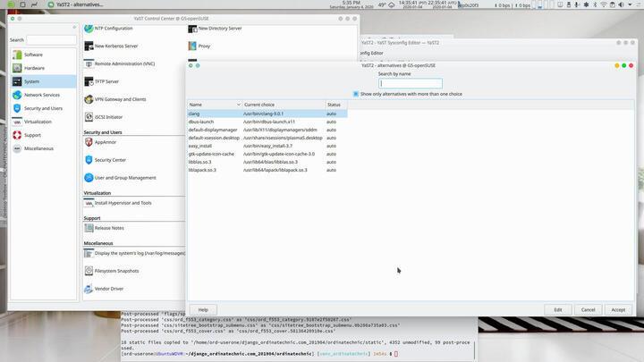Viewport: 644px width, 362px height.
Task: Launch Install Hypervisor and Tools icon
Action: 89,203
